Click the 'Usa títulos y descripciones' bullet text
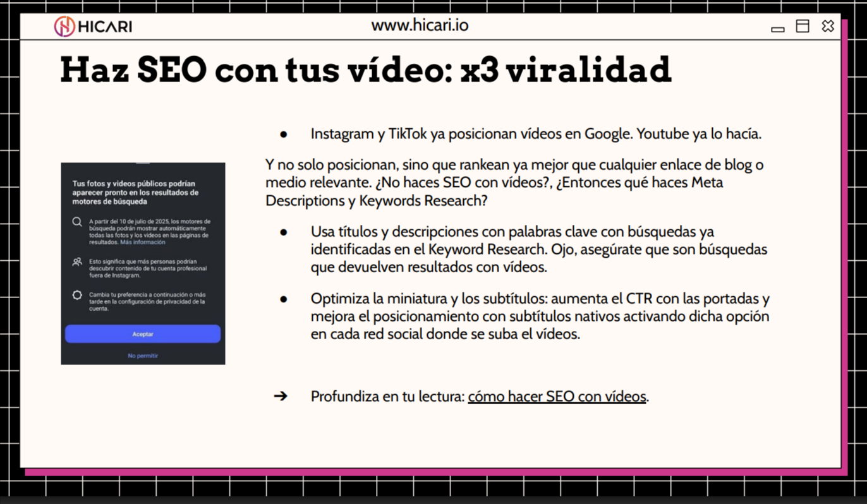 point(539,249)
